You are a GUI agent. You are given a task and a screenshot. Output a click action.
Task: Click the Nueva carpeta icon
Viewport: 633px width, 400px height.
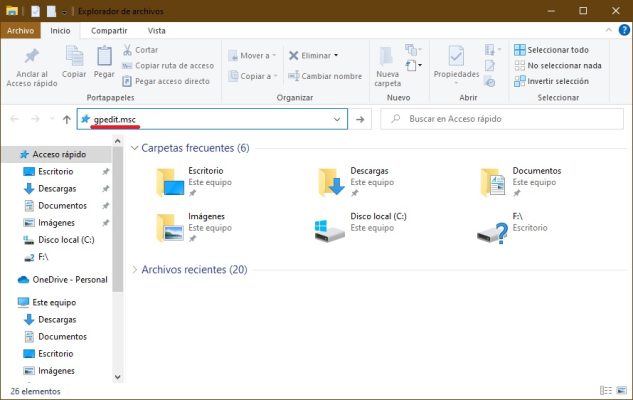coord(386,56)
